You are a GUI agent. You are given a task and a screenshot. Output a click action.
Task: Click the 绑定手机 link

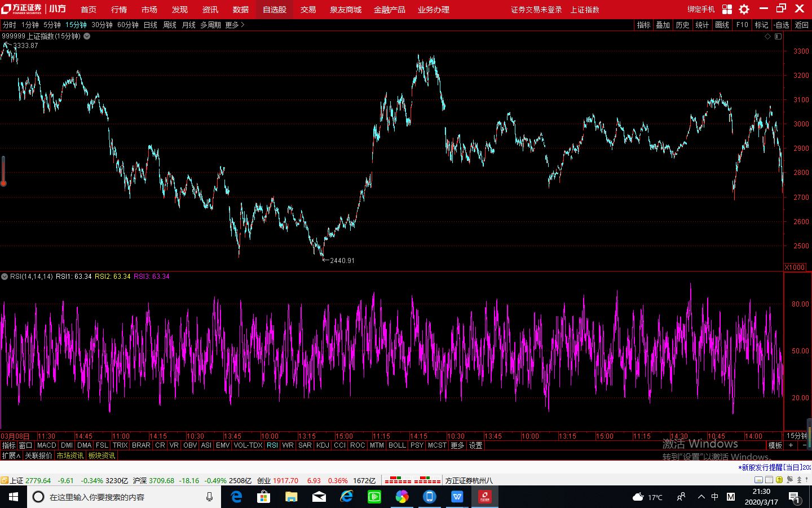click(701, 10)
